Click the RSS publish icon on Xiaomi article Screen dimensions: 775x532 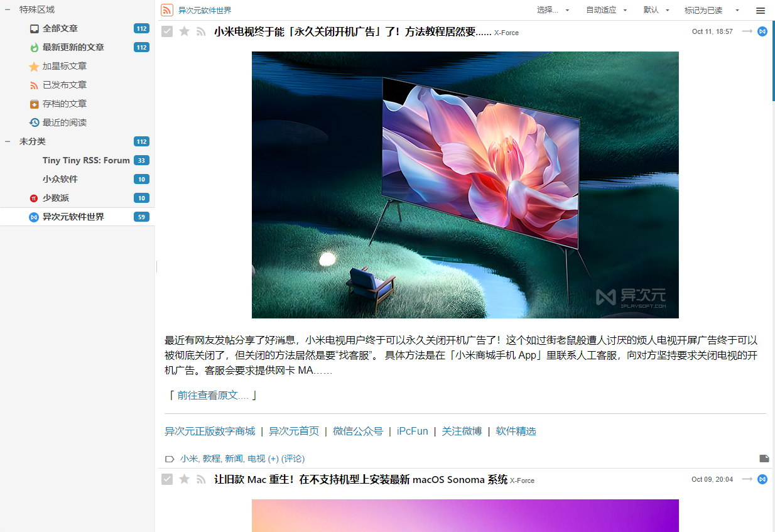(x=201, y=31)
